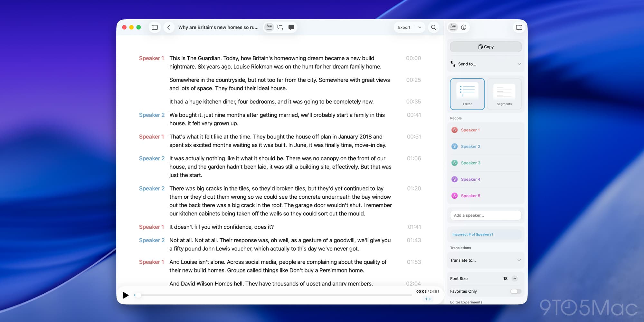The width and height of the screenshot is (644, 322).
Task: Expand the Translate to... dropdown
Action: click(486, 260)
